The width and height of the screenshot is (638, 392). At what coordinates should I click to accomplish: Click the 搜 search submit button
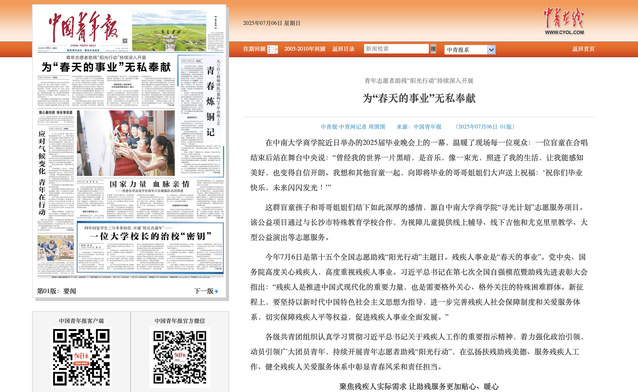click(x=433, y=48)
